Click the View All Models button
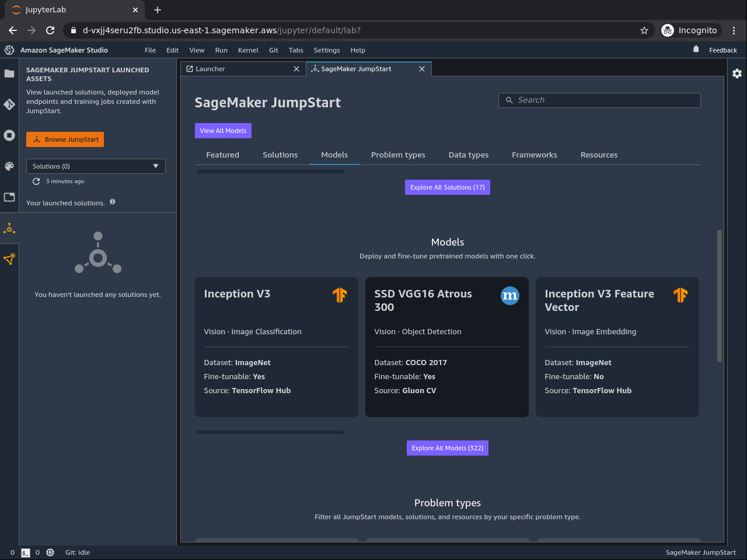 223,131
